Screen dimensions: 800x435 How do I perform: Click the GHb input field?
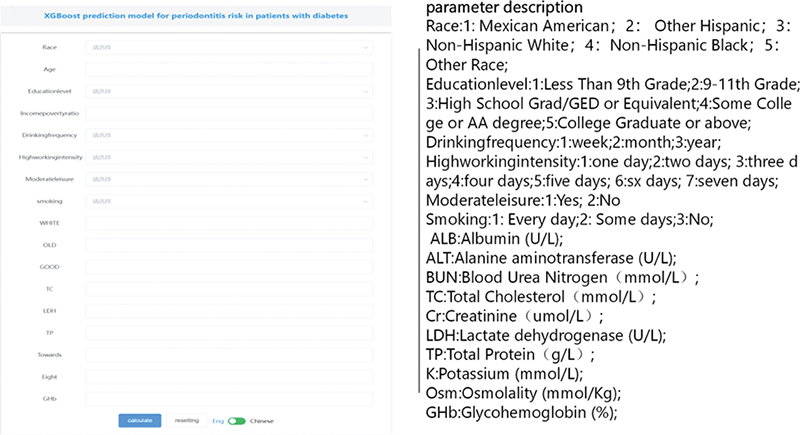pos(229,399)
